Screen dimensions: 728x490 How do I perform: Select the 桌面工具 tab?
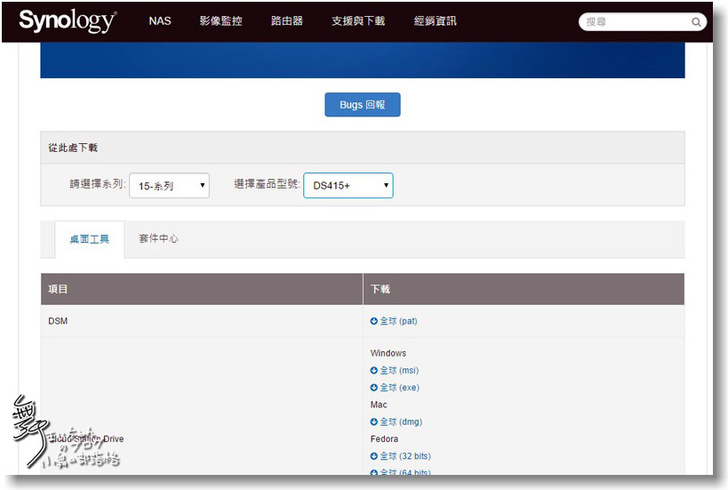pos(89,240)
